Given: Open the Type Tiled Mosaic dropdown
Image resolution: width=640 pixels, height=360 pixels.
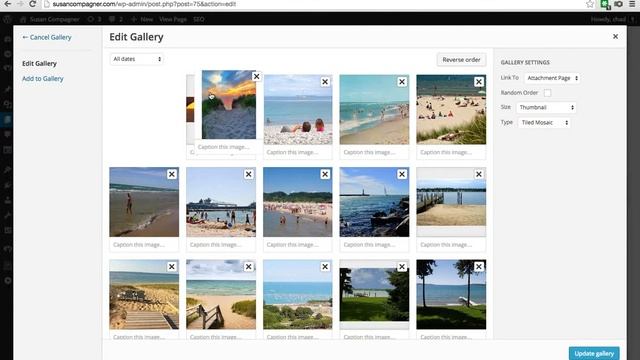Looking at the screenshot, I should (544, 122).
